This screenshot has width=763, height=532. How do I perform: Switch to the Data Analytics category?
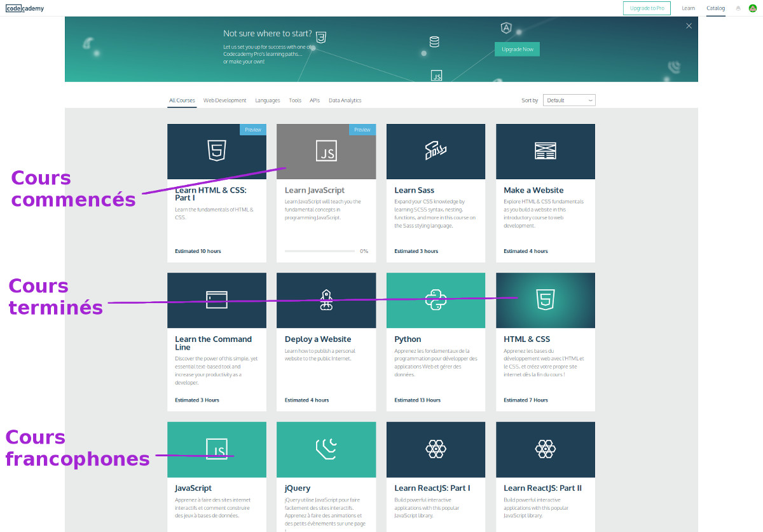point(345,100)
